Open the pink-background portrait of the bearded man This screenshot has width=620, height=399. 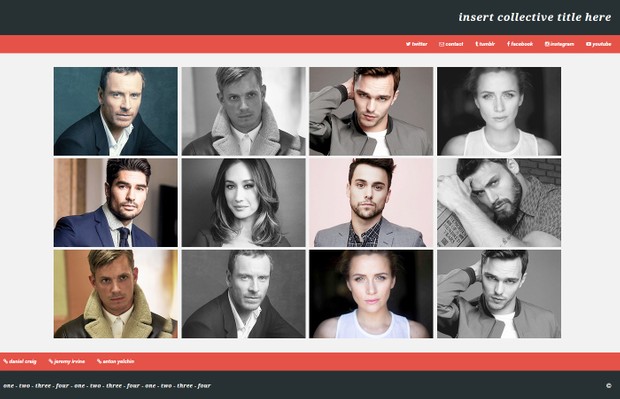coord(371,202)
